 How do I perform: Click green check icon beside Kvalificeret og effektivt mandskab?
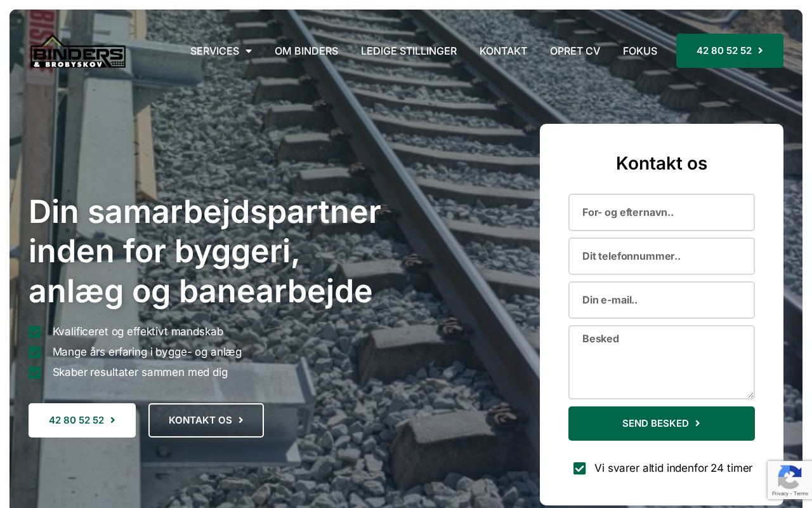35,331
